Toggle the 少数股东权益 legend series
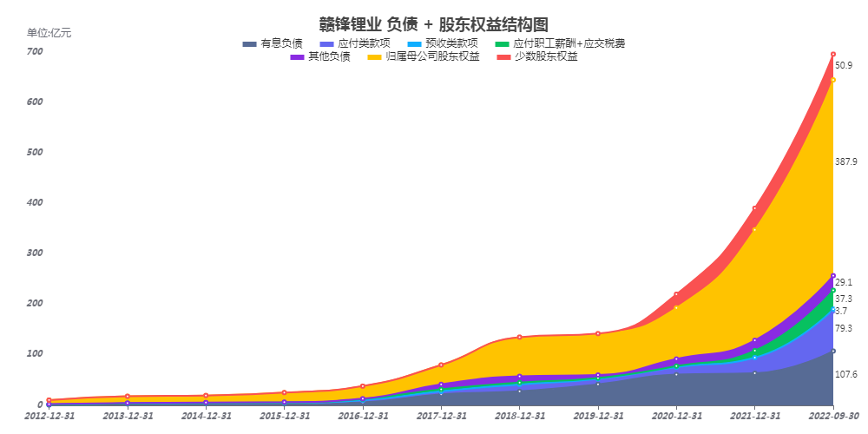868x434 pixels. [537, 56]
